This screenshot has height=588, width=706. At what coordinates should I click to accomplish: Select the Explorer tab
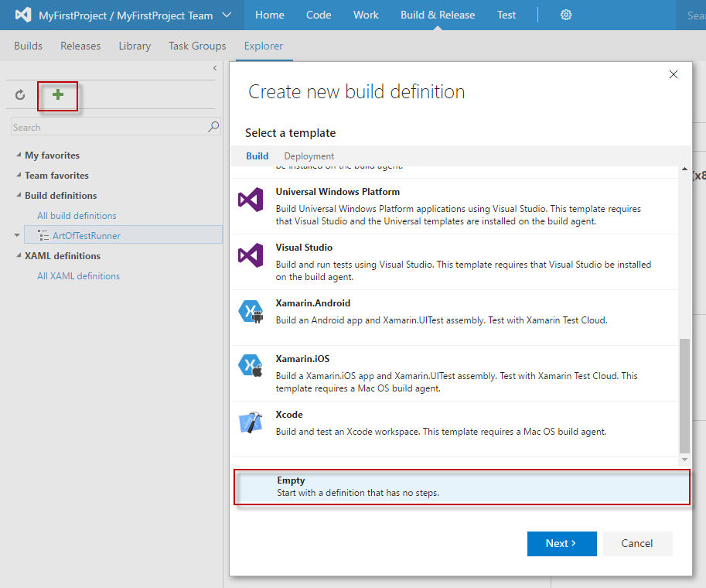pyautogui.click(x=264, y=46)
